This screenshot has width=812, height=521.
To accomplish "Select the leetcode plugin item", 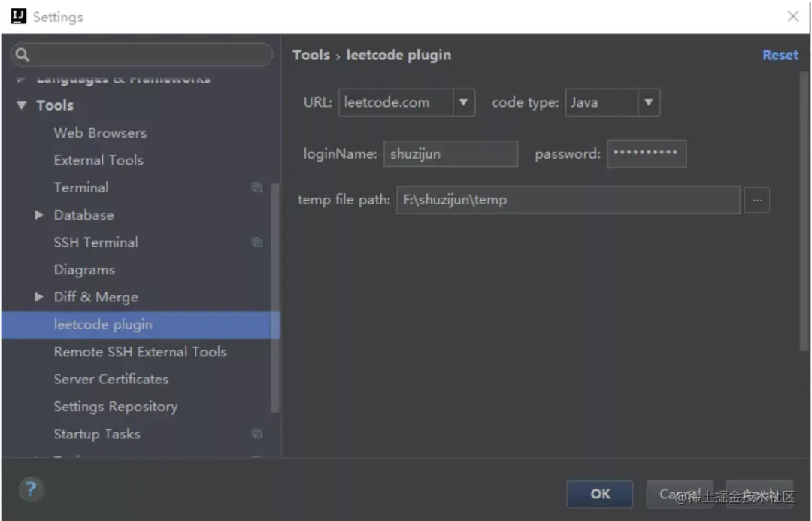I will coord(141,325).
